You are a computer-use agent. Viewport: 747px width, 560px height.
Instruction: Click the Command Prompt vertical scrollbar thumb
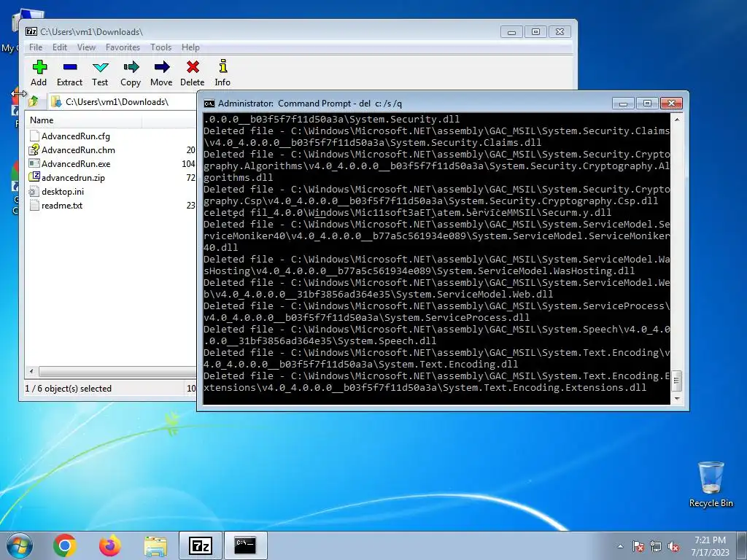point(677,381)
